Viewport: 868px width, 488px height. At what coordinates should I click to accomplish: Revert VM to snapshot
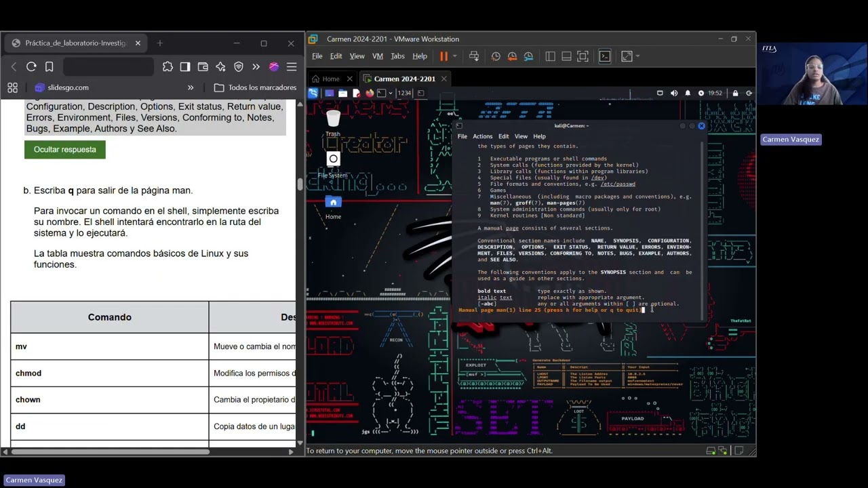point(512,56)
